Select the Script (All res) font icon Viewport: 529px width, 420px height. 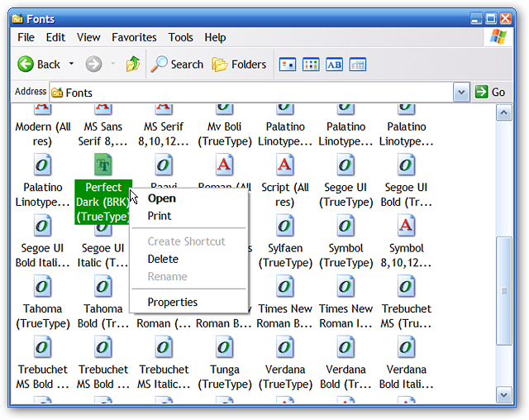(x=284, y=165)
